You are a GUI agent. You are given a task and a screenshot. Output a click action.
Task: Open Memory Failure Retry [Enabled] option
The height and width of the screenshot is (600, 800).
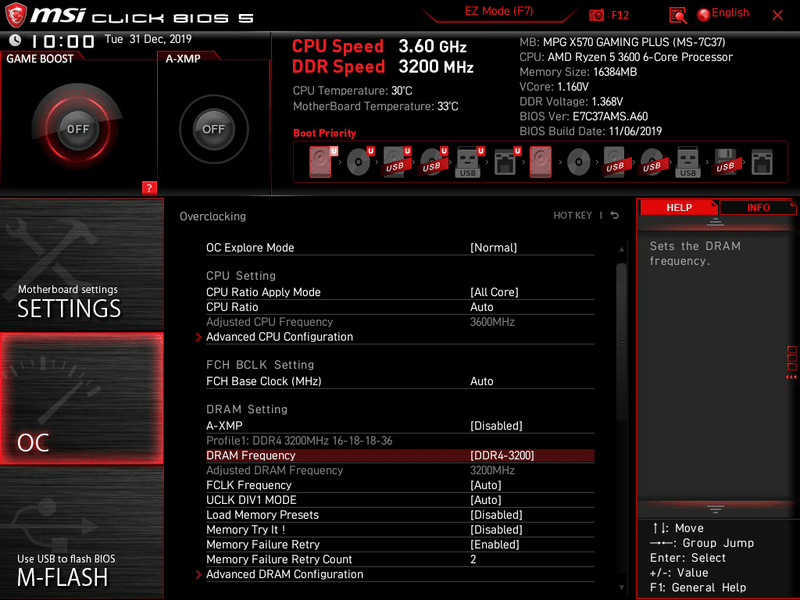click(494, 544)
